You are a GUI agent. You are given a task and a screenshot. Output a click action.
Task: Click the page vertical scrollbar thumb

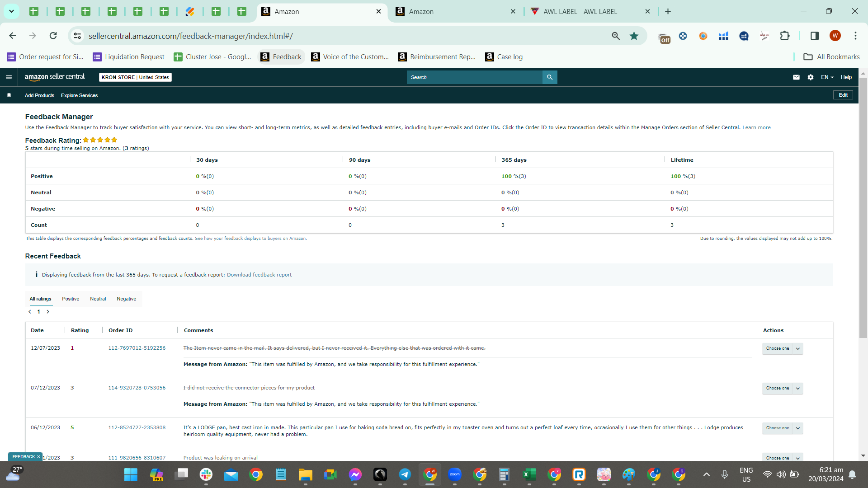pos(863,208)
